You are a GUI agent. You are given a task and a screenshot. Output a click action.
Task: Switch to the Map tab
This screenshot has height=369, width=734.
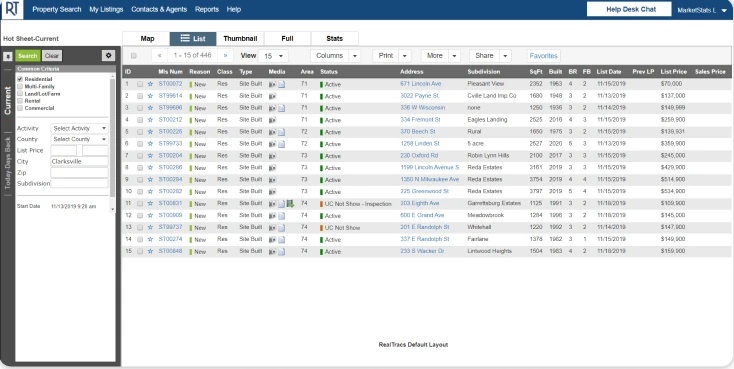147,39
